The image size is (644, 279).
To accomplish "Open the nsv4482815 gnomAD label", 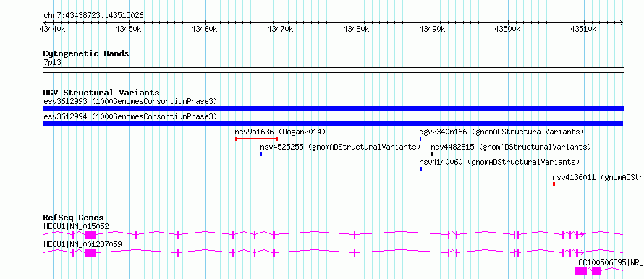I will [511, 147].
